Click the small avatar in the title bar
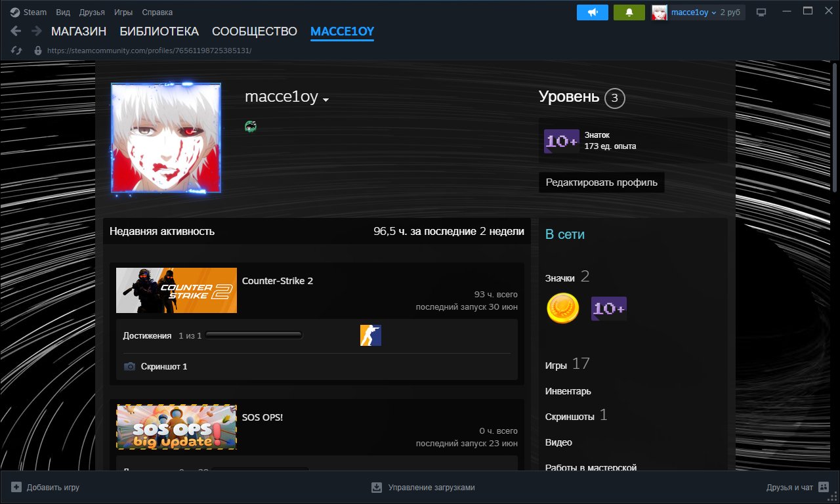The height and width of the screenshot is (504, 840). point(660,12)
